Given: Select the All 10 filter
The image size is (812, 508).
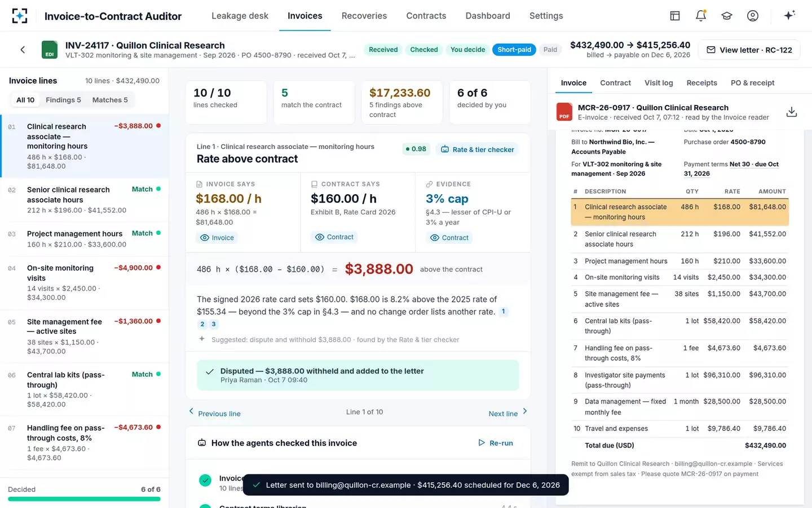Looking at the screenshot, I should click(25, 100).
